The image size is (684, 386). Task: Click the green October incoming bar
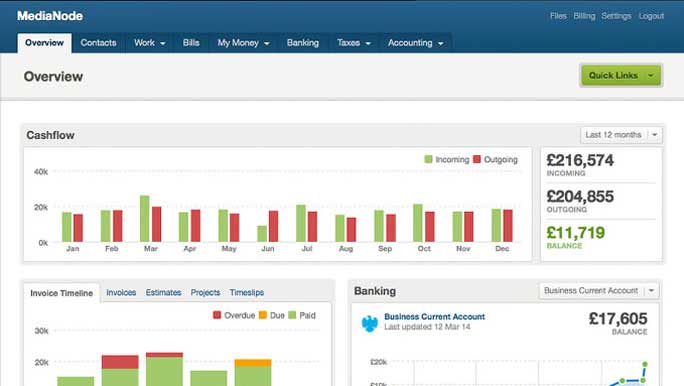[418, 223]
